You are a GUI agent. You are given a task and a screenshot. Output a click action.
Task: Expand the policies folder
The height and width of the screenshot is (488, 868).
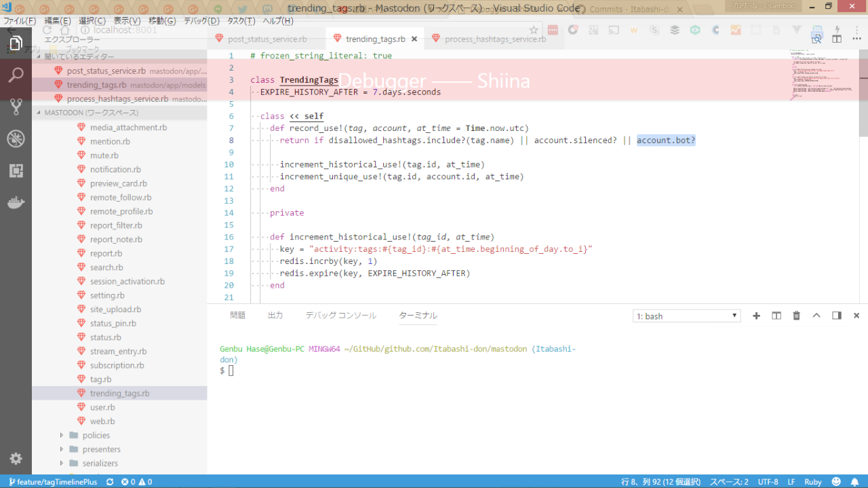click(x=96, y=435)
